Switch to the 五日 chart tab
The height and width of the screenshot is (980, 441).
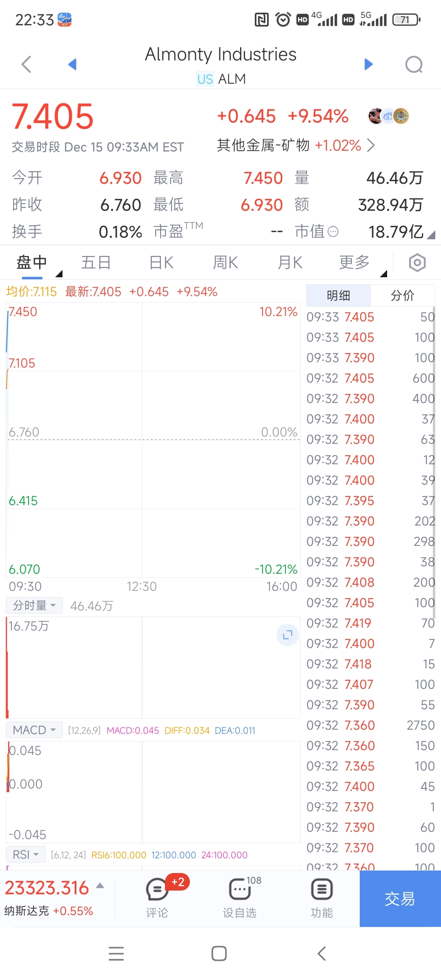point(96,263)
